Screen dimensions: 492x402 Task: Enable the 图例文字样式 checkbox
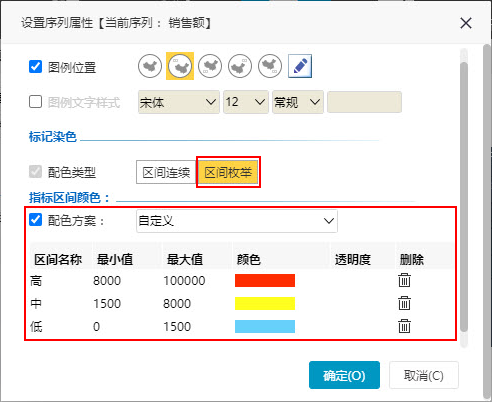click(x=35, y=102)
